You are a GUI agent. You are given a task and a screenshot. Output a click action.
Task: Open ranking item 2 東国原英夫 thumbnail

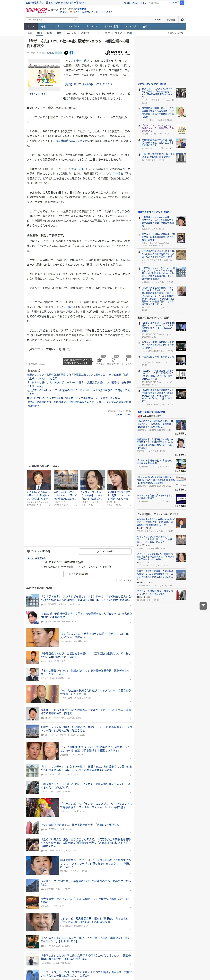[181, 112]
